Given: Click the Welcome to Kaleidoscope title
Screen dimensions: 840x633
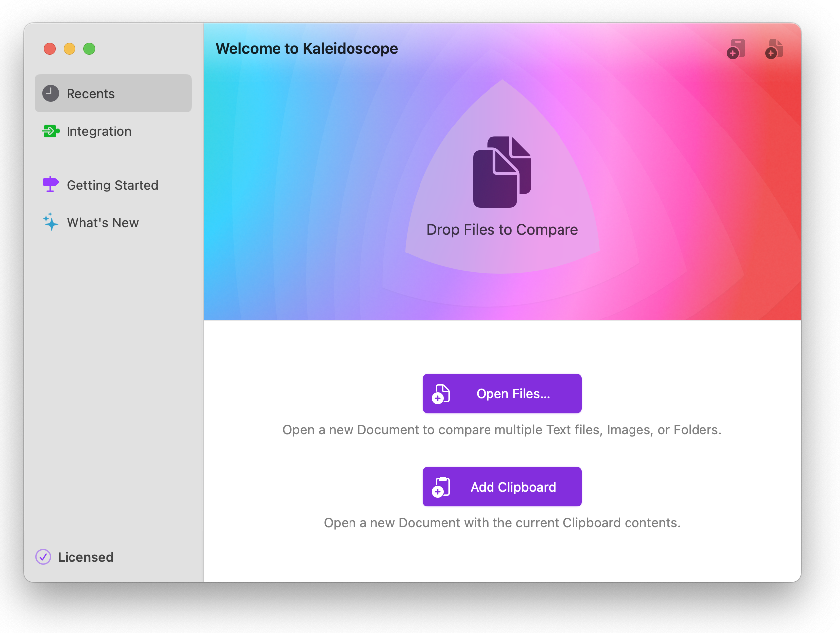Looking at the screenshot, I should tap(307, 49).
